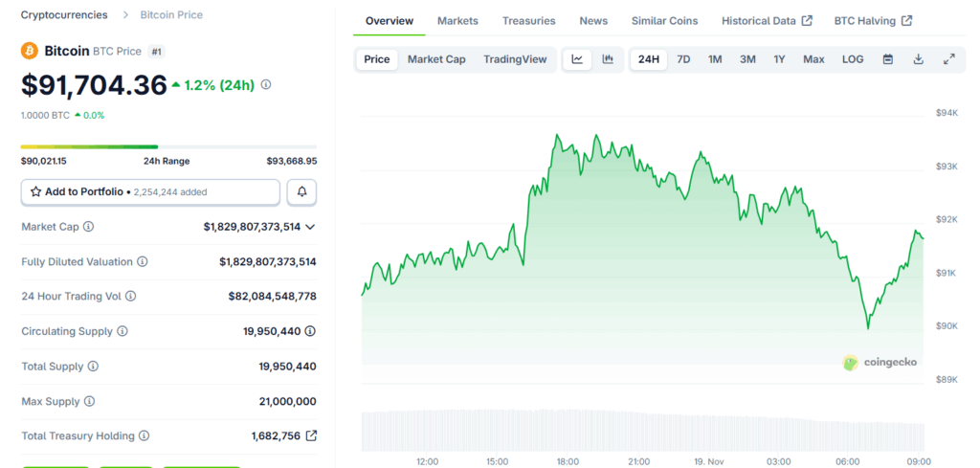Open Circulating Supply label info icon
This screenshot has height=468, width=980.
122,331
